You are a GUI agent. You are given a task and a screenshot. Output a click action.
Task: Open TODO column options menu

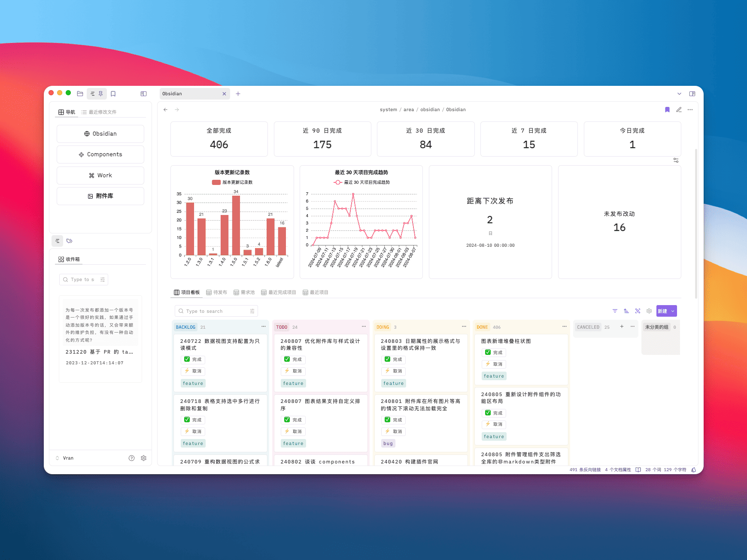click(x=364, y=327)
